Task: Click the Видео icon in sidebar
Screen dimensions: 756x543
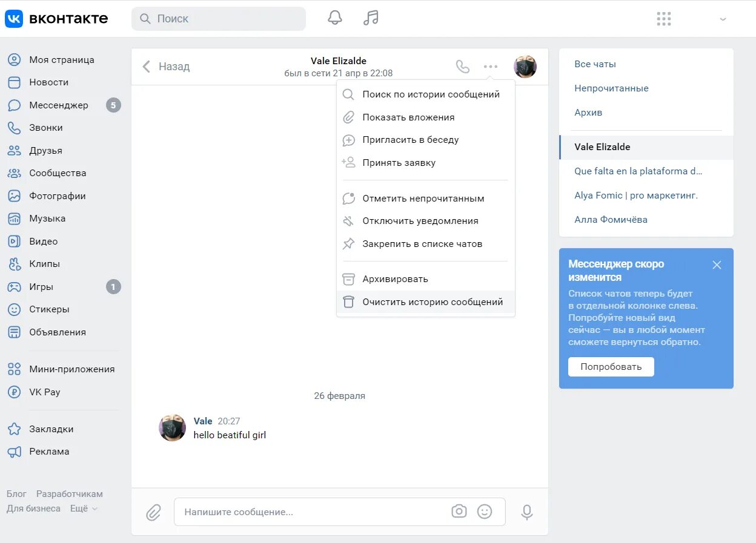Action: pyautogui.click(x=14, y=242)
